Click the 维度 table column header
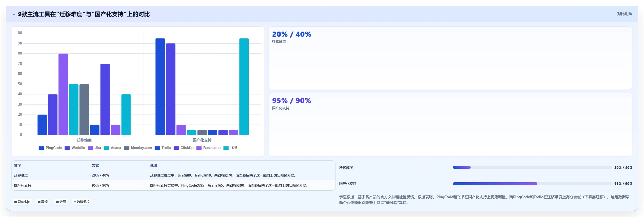 (18, 166)
